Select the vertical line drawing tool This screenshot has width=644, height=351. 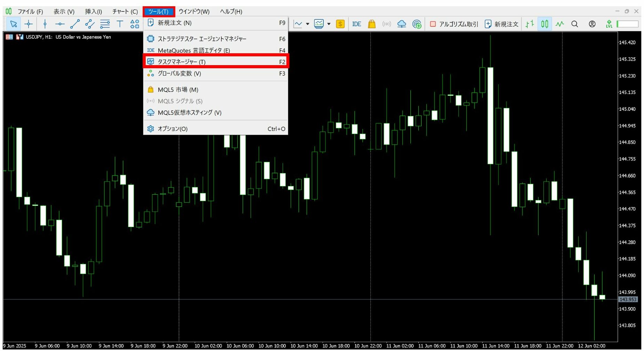(45, 24)
